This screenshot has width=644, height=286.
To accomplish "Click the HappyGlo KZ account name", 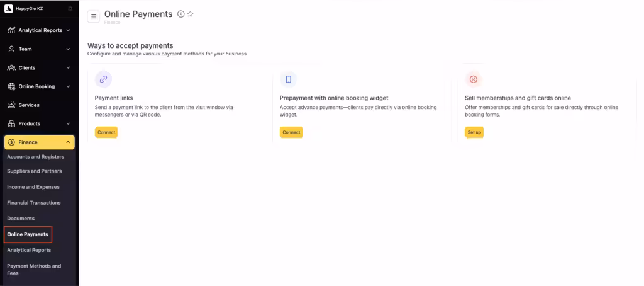I will tap(29, 9).
